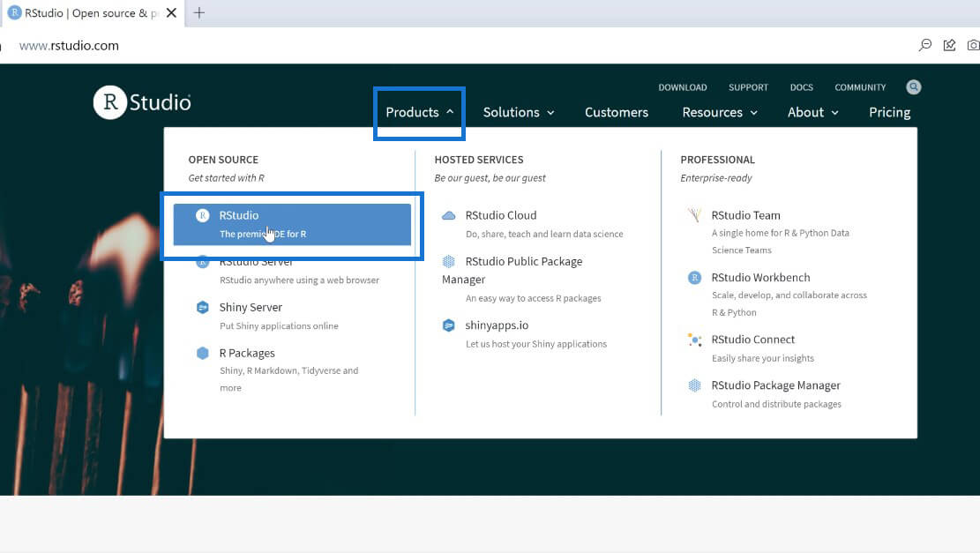Expand the Solutions dropdown menu
The height and width of the screenshot is (553, 980).
(518, 113)
